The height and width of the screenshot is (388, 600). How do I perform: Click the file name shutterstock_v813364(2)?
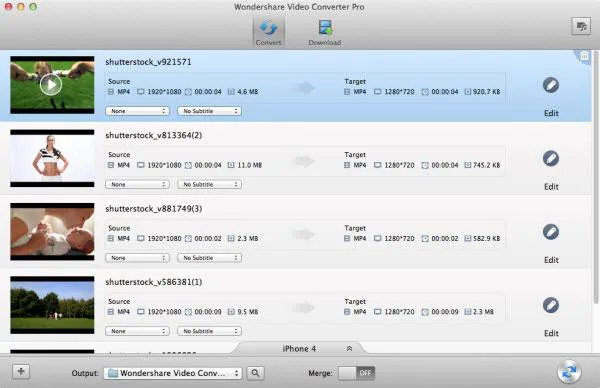(x=153, y=135)
